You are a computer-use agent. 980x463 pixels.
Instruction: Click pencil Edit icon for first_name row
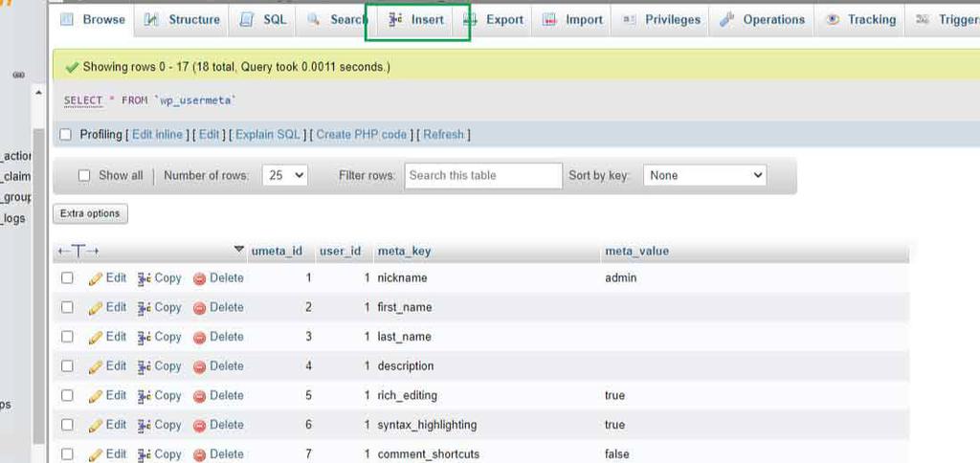click(95, 308)
